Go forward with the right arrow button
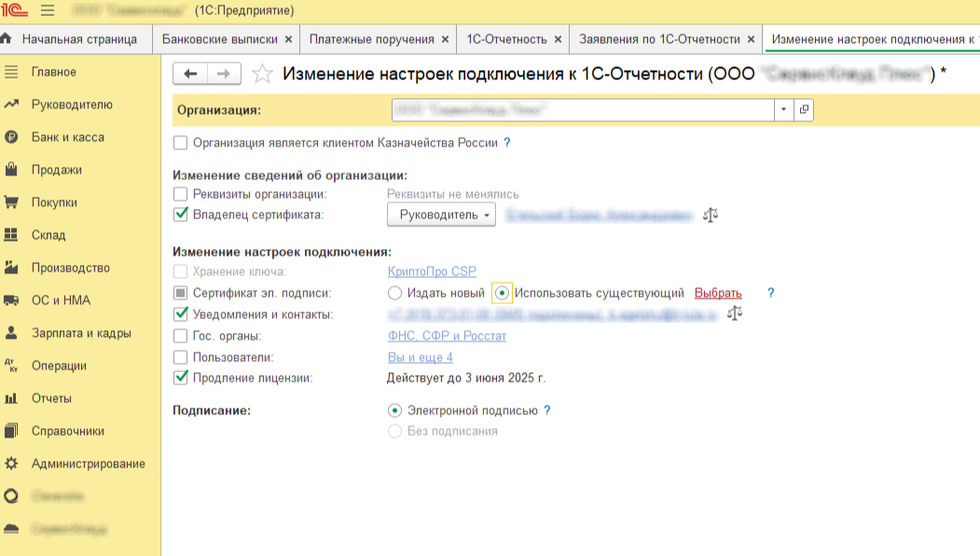Viewport: 980px width, 556px height. pyautogui.click(x=224, y=74)
